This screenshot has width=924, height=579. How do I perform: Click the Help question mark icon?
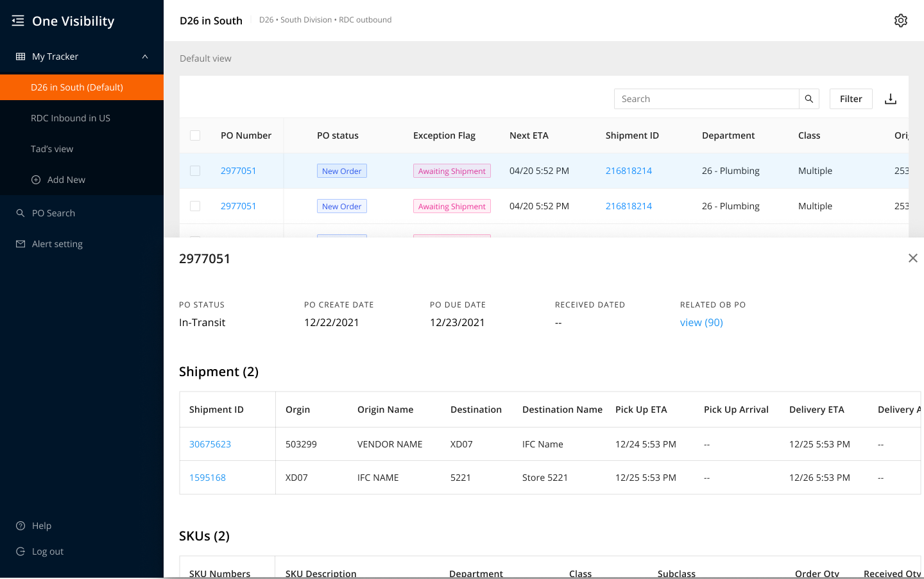click(21, 526)
